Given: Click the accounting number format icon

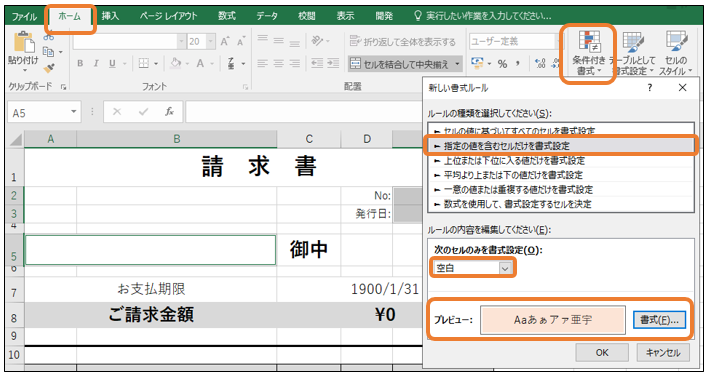Looking at the screenshot, I should click(477, 63).
